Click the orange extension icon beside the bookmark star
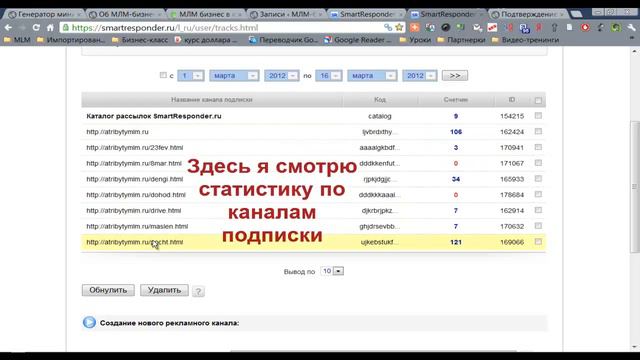Viewport: 640px width, 360px height. click(x=415, y=27)
